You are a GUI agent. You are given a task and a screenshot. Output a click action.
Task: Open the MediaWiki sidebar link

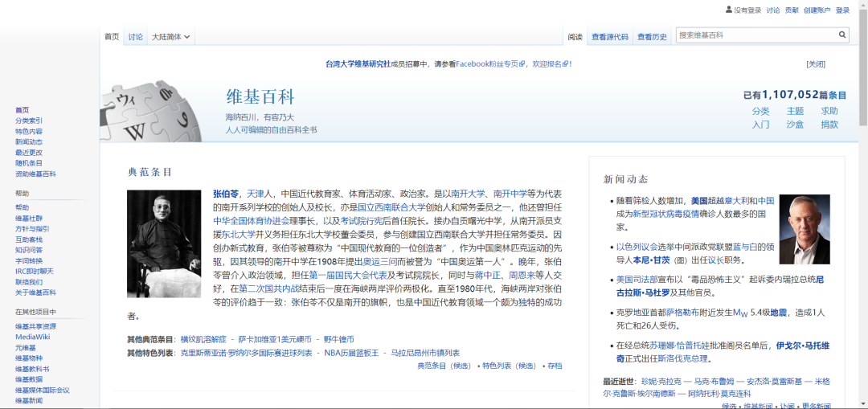pos(33,337)
